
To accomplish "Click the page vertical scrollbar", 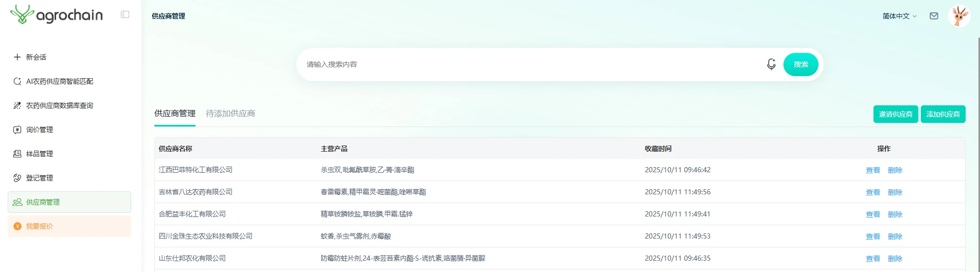I will point(978,154).
